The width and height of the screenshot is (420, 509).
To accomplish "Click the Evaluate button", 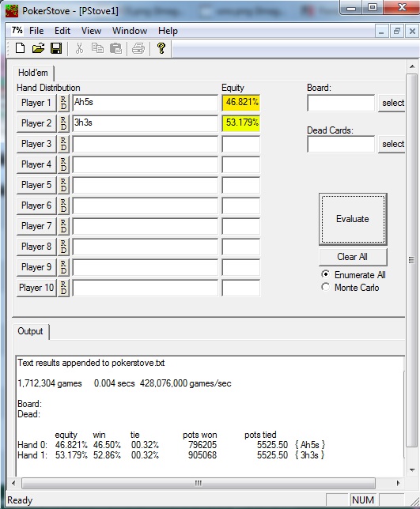I will pos(353,219).
